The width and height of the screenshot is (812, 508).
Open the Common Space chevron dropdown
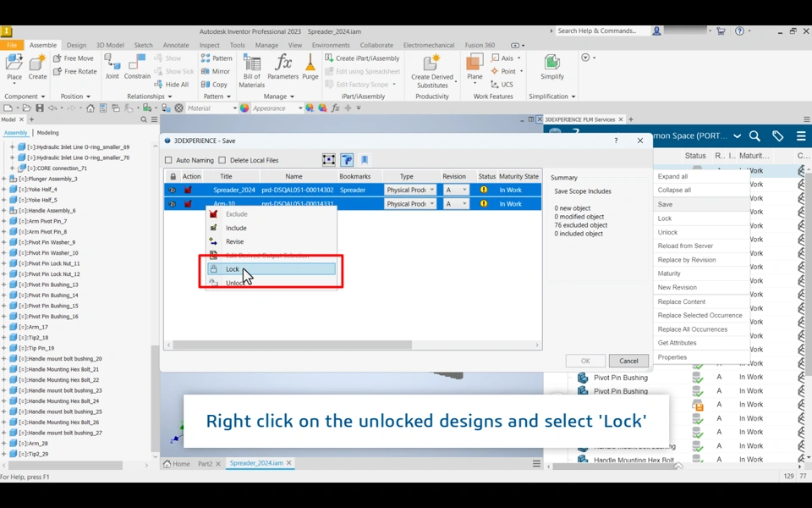(x=737, y=135)
